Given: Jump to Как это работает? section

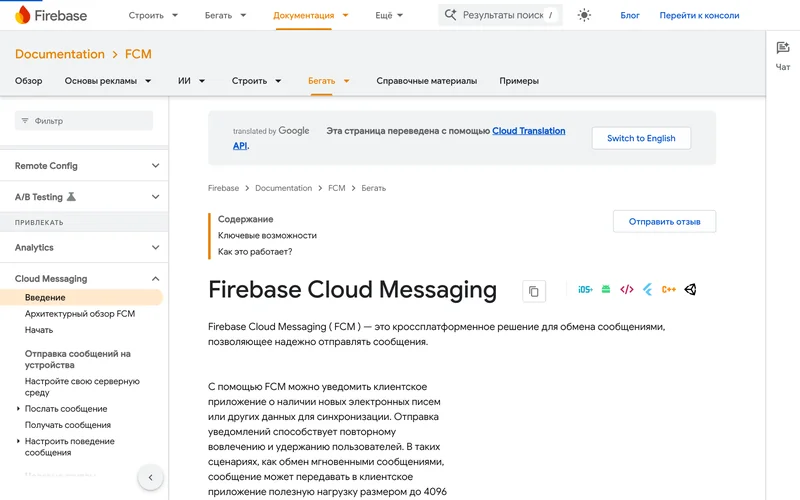Looking at the screenshot, I should [x=255, y=252].
